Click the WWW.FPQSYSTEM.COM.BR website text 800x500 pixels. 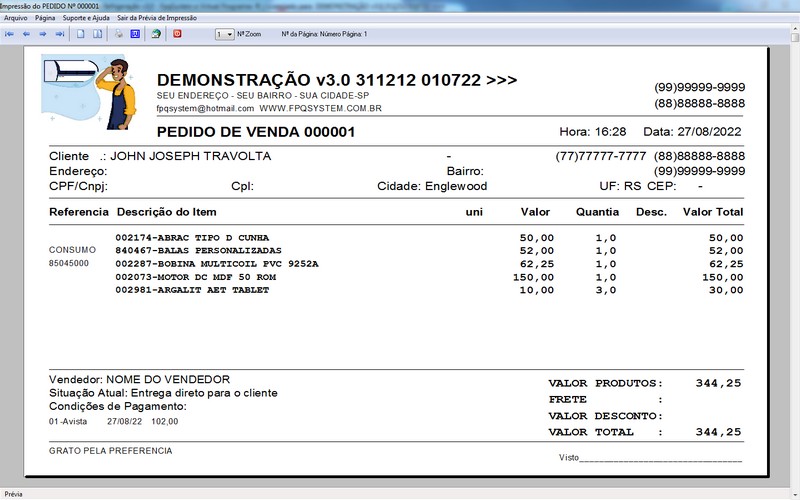click(x=320, y=109)
